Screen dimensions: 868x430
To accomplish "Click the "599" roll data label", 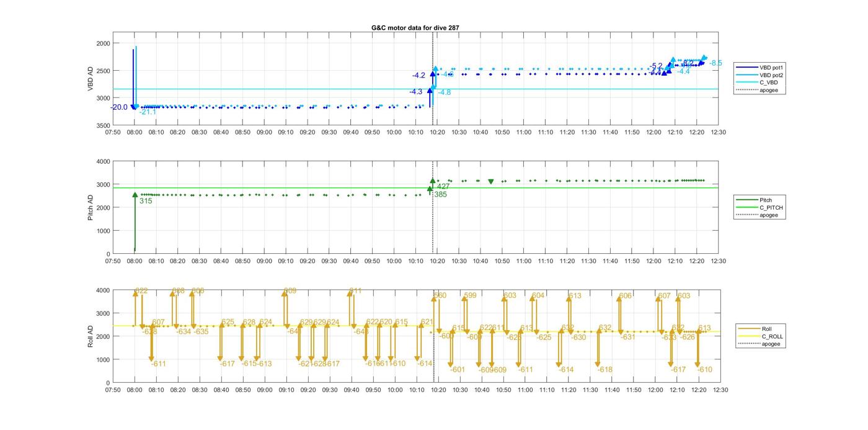I will [470, 296].
